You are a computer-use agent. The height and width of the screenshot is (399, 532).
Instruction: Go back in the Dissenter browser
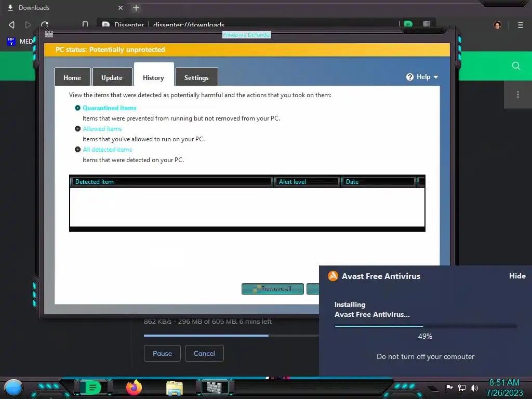coord(11,25)
